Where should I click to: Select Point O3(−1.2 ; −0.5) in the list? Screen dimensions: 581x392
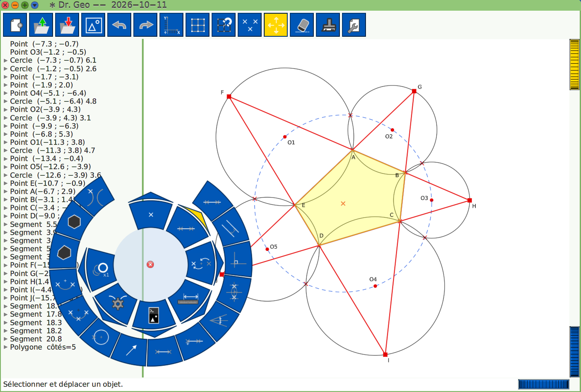[48, 52]
